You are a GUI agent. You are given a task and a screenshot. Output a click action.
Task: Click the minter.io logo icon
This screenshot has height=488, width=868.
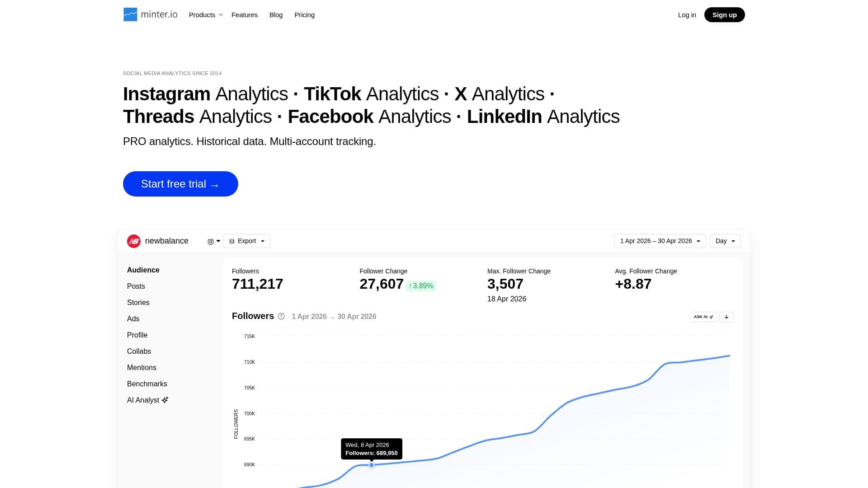coord(130,14)
